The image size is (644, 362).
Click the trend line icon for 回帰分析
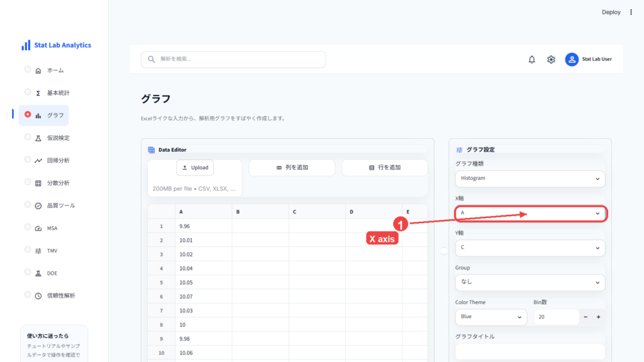(x=38, y=160)
